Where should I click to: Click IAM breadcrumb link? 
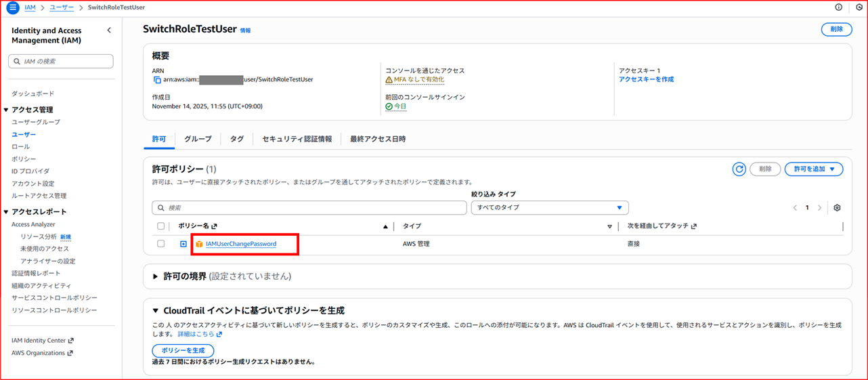click(x=30, y=7)
